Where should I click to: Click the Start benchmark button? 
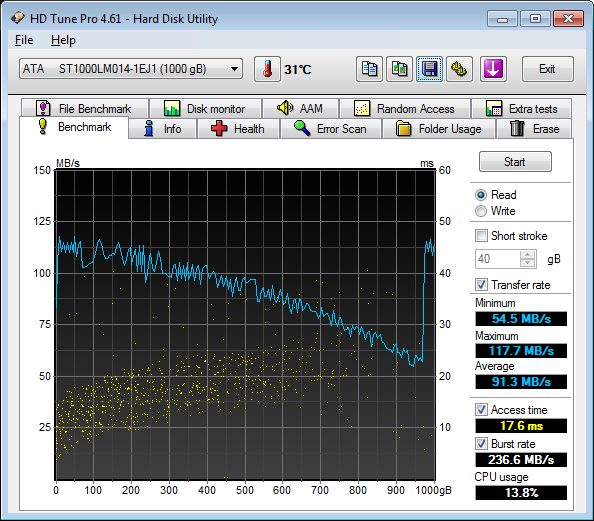[x=515, y=162]
